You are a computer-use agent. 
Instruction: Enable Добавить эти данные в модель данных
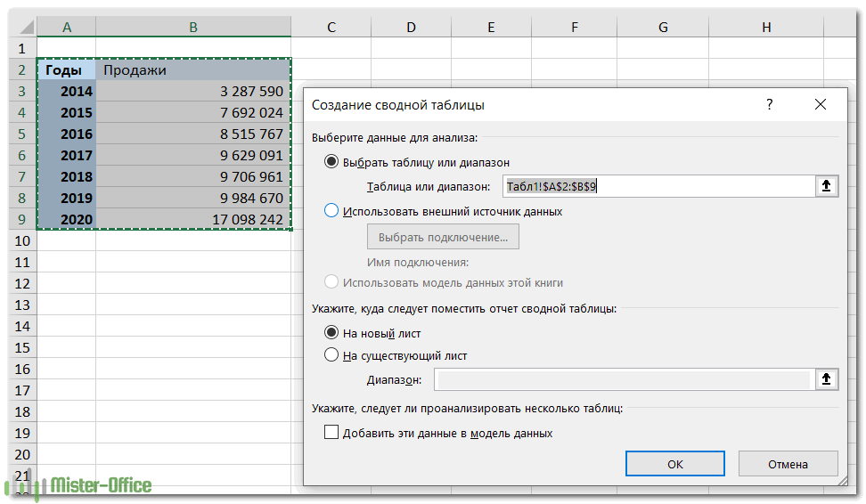[332, 434]
